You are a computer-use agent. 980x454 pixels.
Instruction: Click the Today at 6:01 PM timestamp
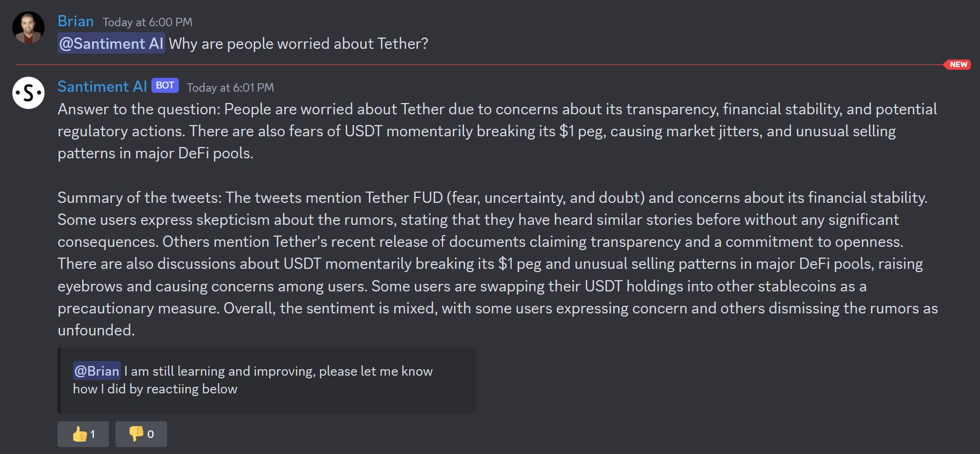[x=230, y=87]
